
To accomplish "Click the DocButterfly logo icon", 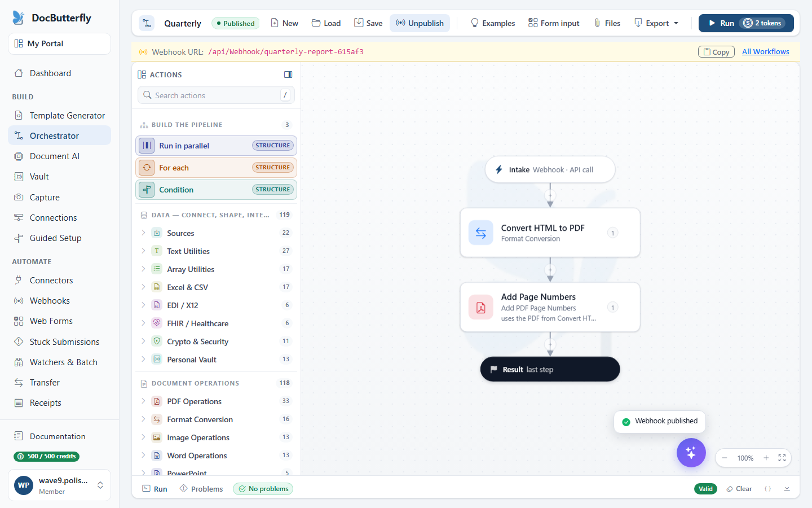I will click(19, 17).
